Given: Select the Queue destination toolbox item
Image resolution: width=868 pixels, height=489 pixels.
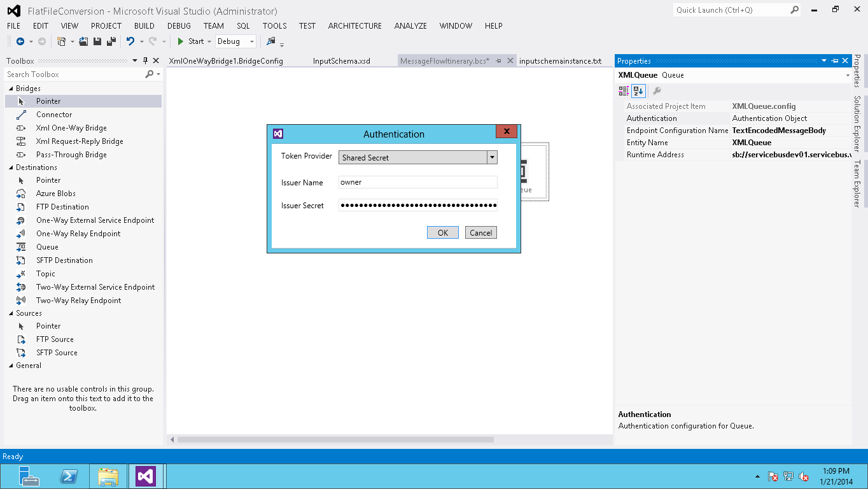Looking at the screenshot, I should coord(83,247).
